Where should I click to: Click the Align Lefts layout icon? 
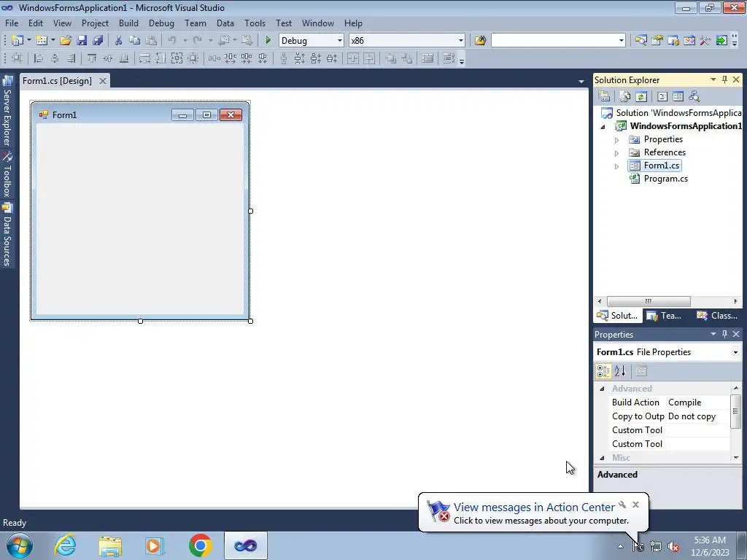39,58
